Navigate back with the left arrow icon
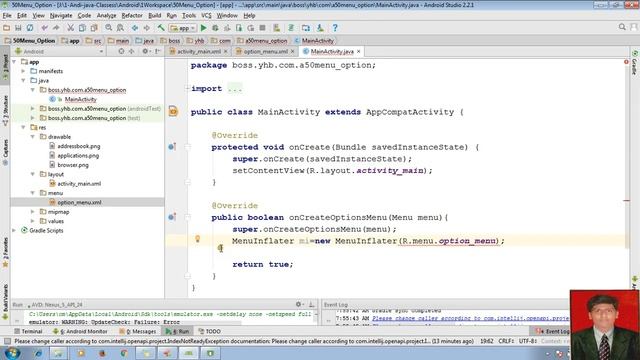This screenshot has height=360, width=640. click(x=135, y=28)
